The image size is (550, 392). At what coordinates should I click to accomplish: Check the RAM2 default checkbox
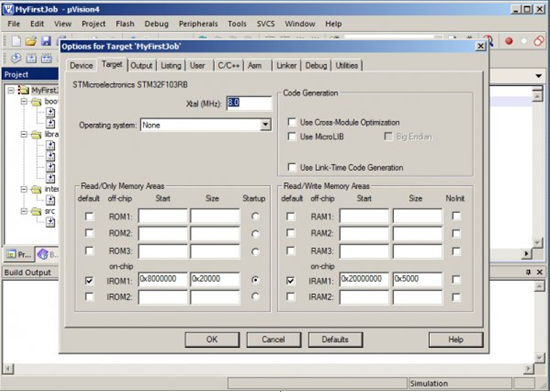[x=291, y=233]
